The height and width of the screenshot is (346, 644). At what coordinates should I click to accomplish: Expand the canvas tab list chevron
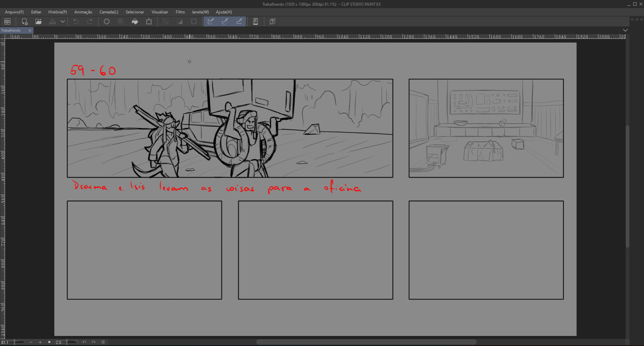click(625, 30)
